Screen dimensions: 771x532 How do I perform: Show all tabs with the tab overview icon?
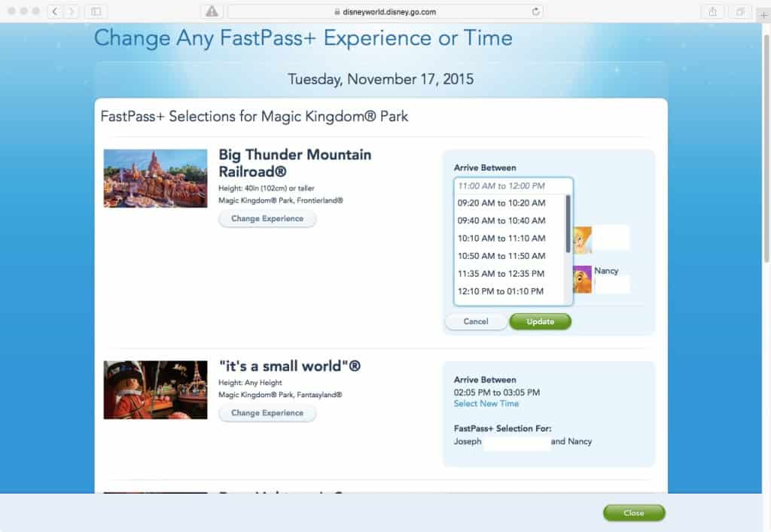tap(740, 12)
